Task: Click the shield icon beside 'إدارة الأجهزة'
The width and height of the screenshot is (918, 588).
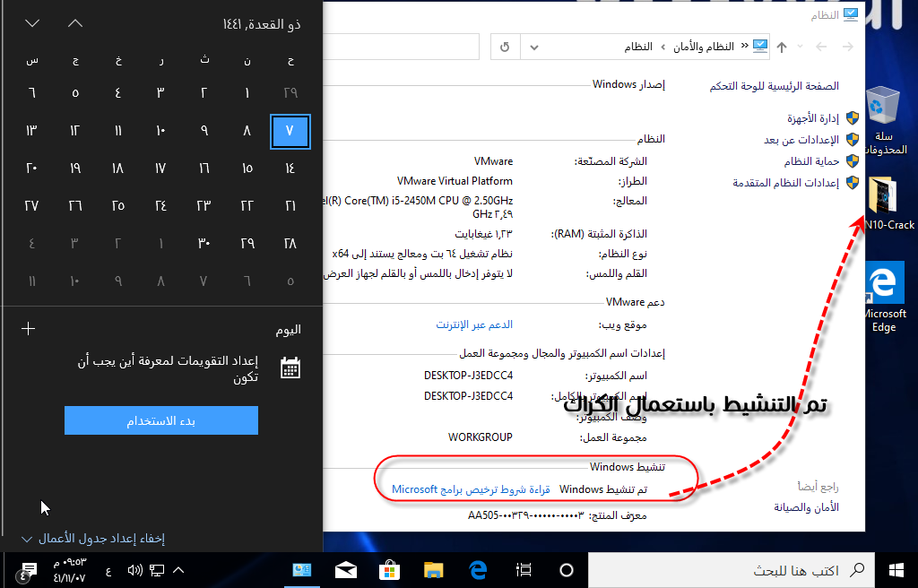Action: coord(853,118)
